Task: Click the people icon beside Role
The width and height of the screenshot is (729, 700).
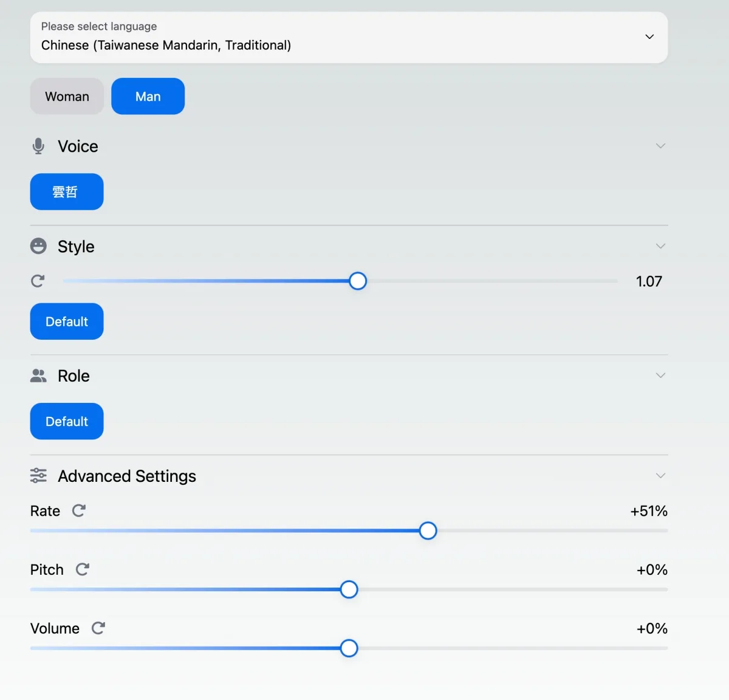Action: point(38,376)
